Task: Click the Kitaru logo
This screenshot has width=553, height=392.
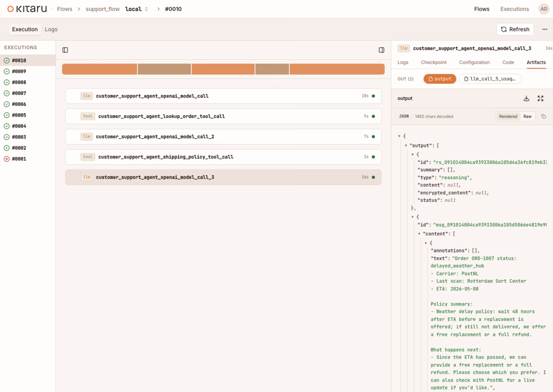Action: click(x=27, y=9)
